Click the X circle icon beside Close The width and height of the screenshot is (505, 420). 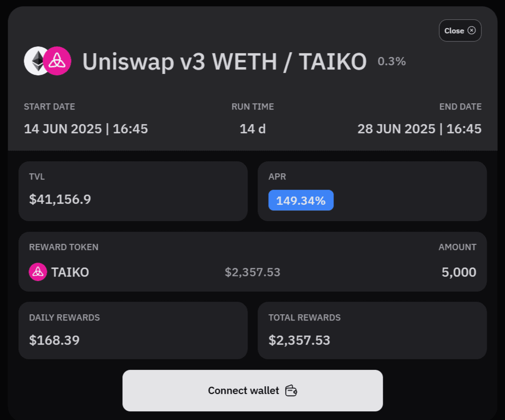(x=472, y=30)
